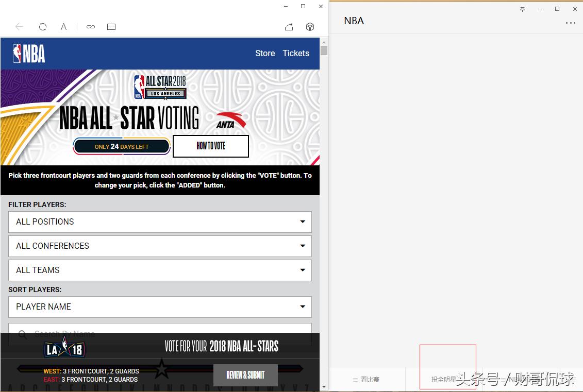This screenshot has width=583, height=392.
Task: Copy page link via the chain icon
Action: pyautogui.click(x=91, y=27)
